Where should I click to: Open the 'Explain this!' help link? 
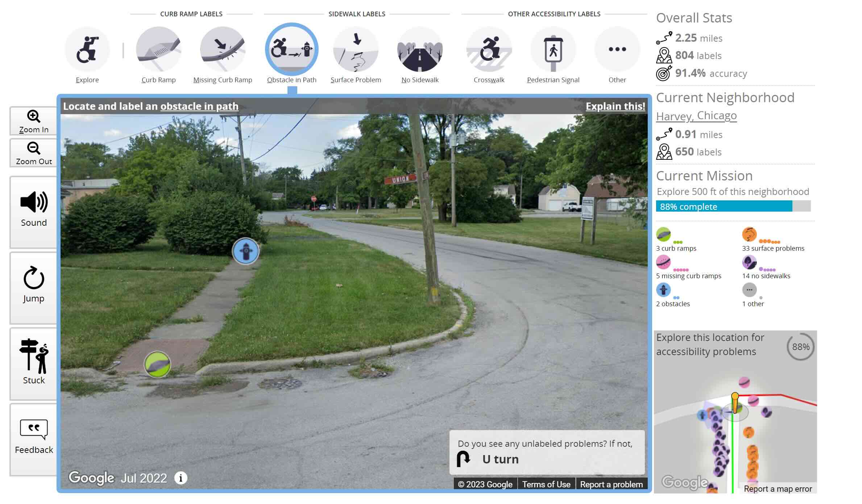[615, 106]
